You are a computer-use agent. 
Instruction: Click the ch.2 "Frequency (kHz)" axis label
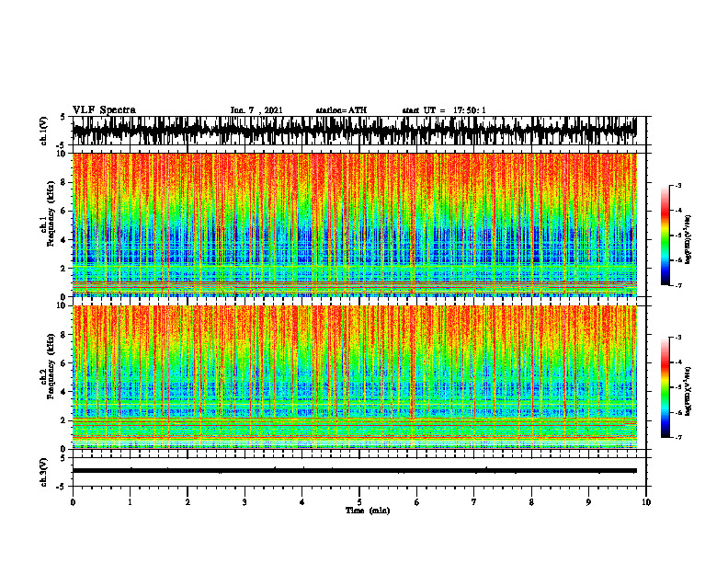[51, 366]
